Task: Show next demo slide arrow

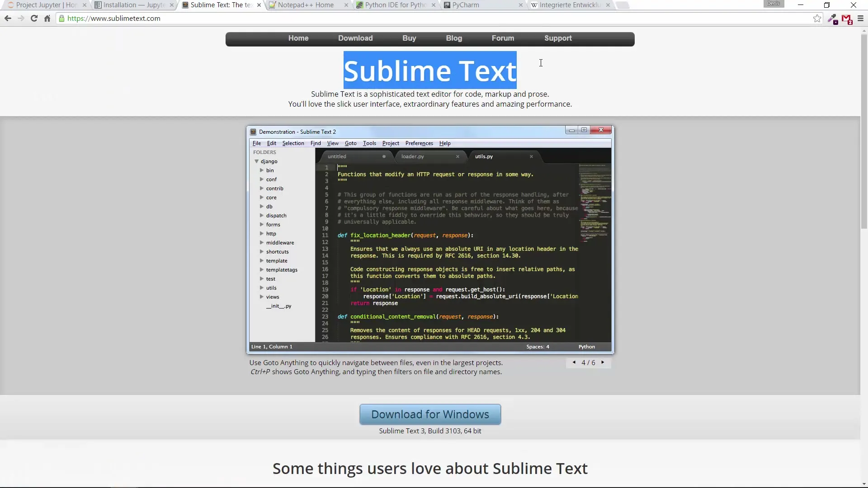Action: tap(603, 362)
